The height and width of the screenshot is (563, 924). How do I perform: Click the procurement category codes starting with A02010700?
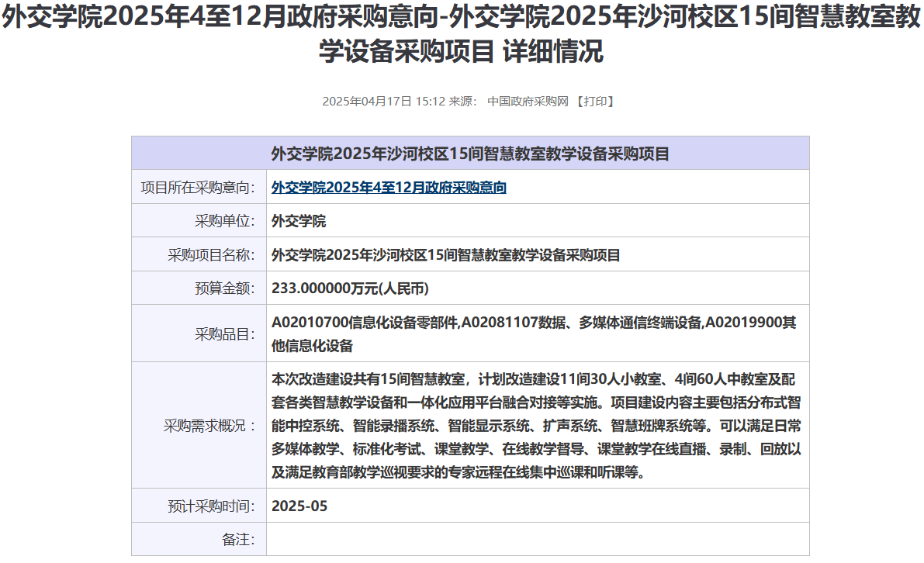tap(534, 333)
